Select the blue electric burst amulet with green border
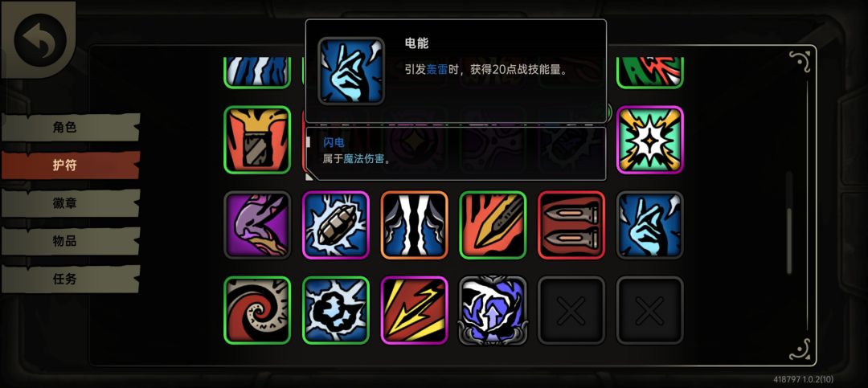This screenshot has width=868, height=388. click(x=336, y=311)
